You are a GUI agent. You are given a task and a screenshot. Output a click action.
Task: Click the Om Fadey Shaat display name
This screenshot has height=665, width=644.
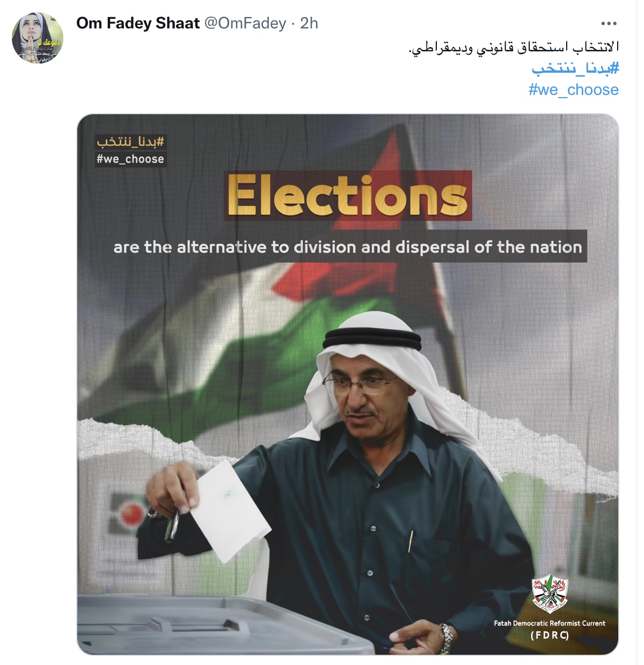[x=138, y=23]
